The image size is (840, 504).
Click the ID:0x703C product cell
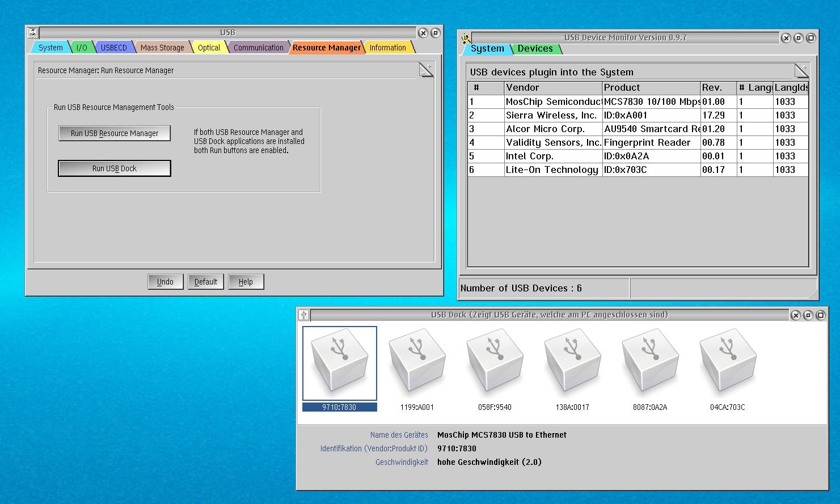651,170
